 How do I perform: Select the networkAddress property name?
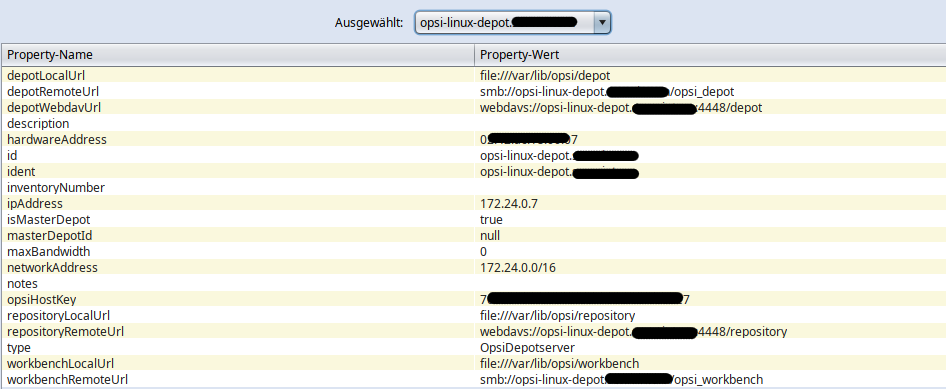(x=52, y=267)
